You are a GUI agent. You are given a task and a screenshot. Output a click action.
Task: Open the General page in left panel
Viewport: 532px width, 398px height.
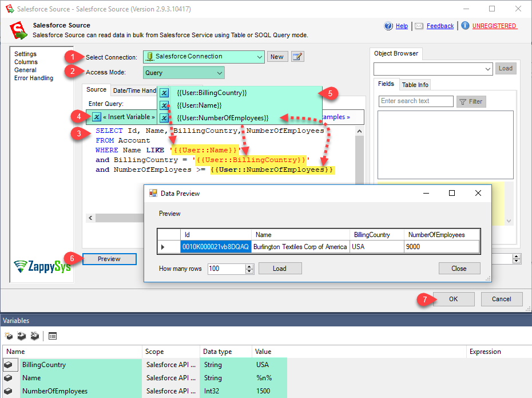point(25,70)
